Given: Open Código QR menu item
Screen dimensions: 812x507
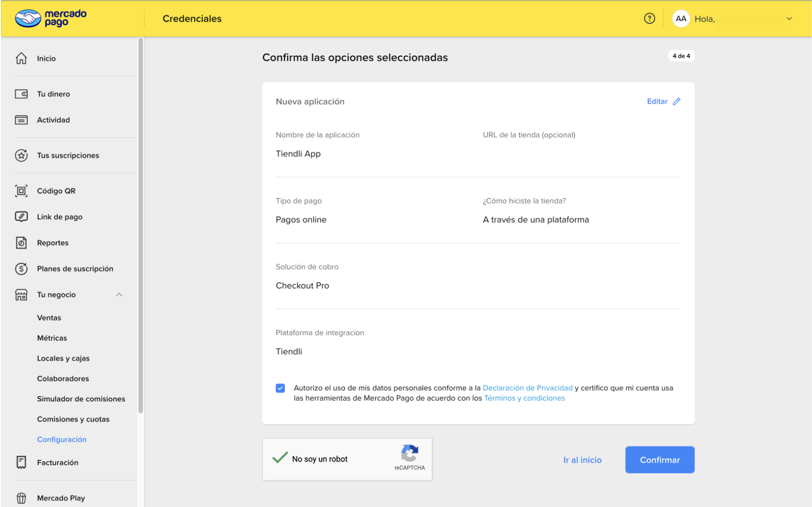Looking at the screenshot, I should click(56, 191).
